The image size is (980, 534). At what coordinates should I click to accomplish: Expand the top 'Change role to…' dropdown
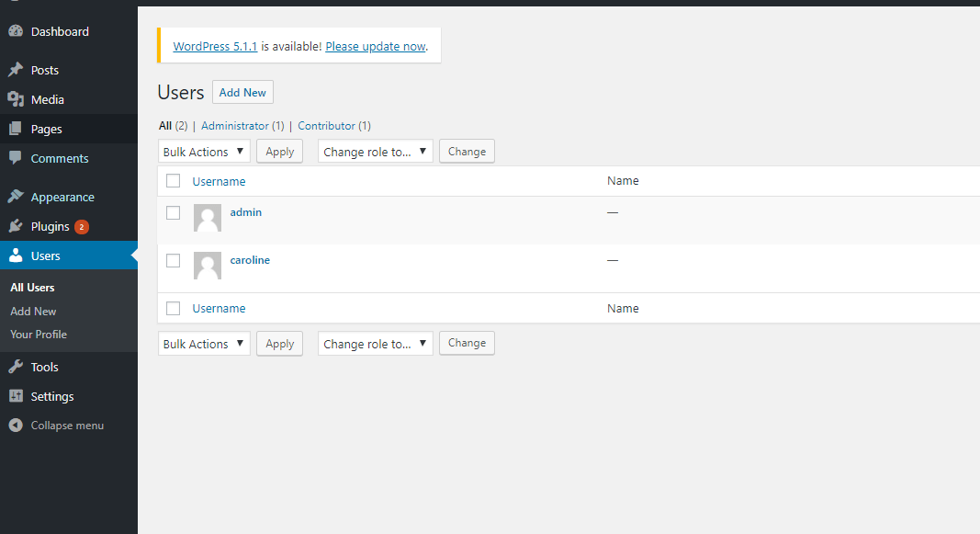(375, 152)
